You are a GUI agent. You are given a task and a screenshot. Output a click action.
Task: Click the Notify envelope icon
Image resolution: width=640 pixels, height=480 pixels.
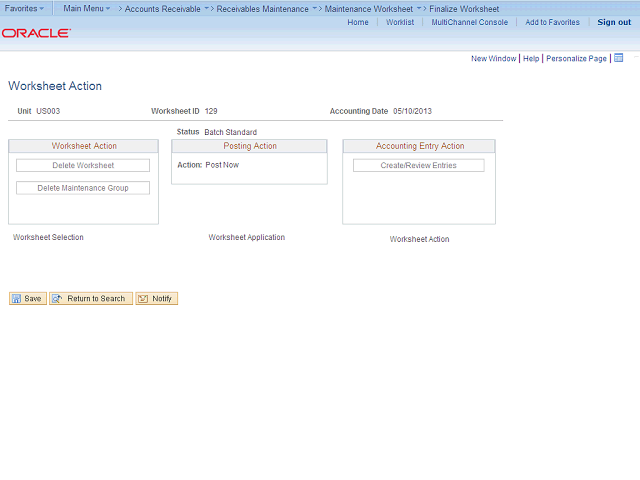(x=143, y=299)
